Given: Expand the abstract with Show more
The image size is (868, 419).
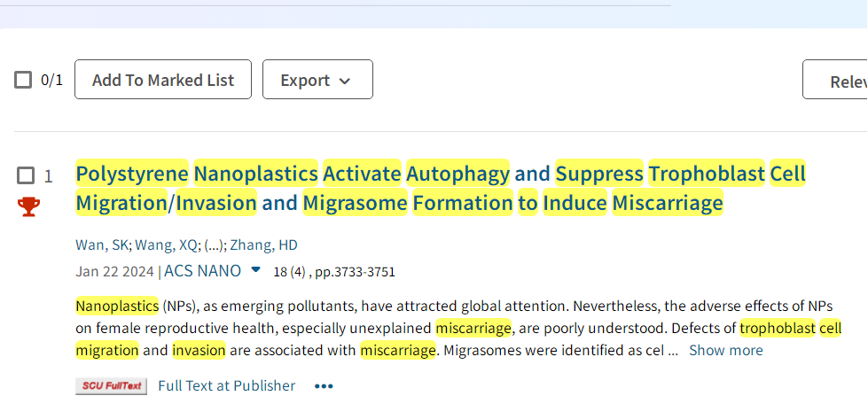Looking at the screenshot, I should click(726, 351).
